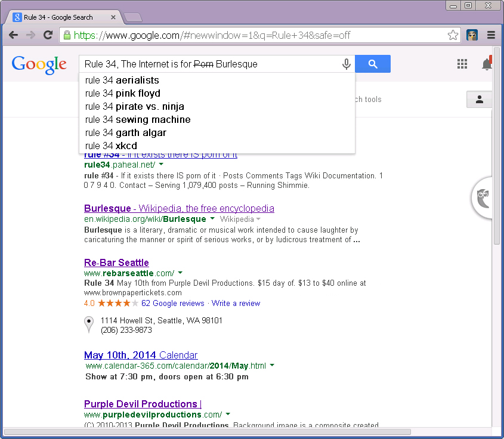Click the browser Back arrow
Viewport: 504px width, 439px height.
(13, 35)
